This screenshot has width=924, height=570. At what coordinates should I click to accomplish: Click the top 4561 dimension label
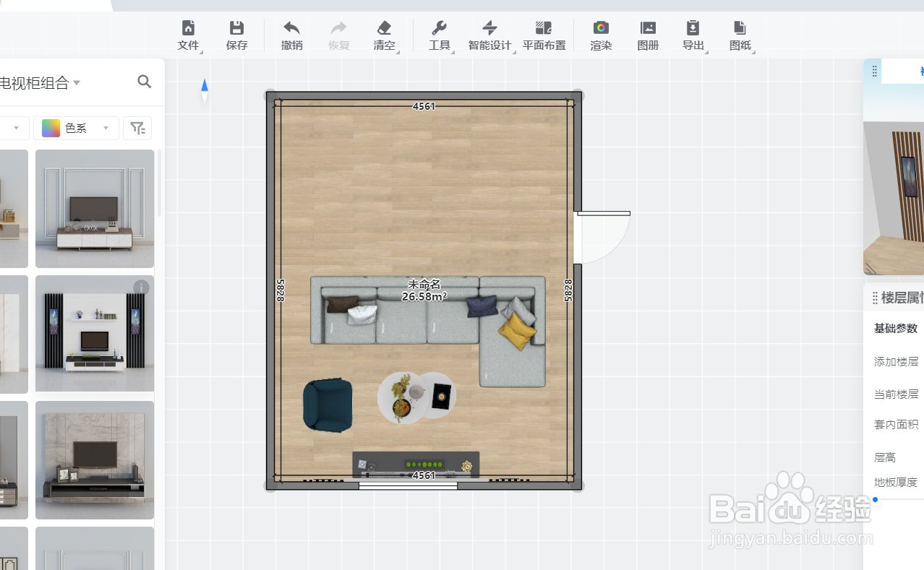(424, 106)
